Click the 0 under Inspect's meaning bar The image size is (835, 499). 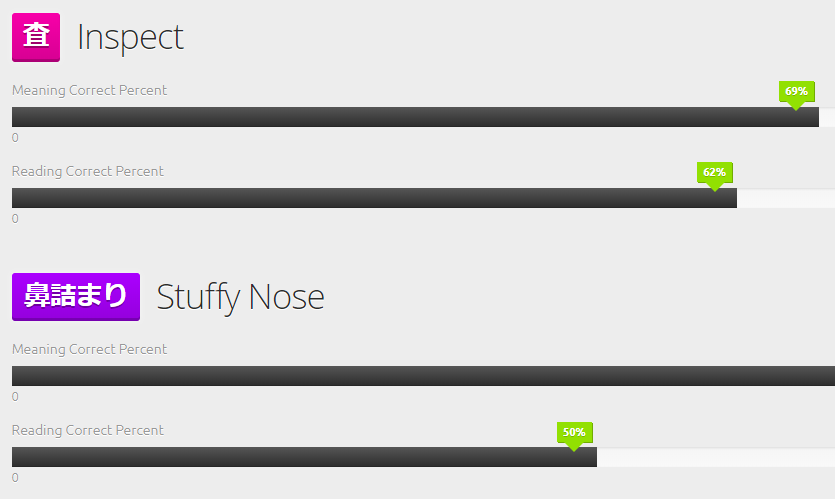coord(15,138)
